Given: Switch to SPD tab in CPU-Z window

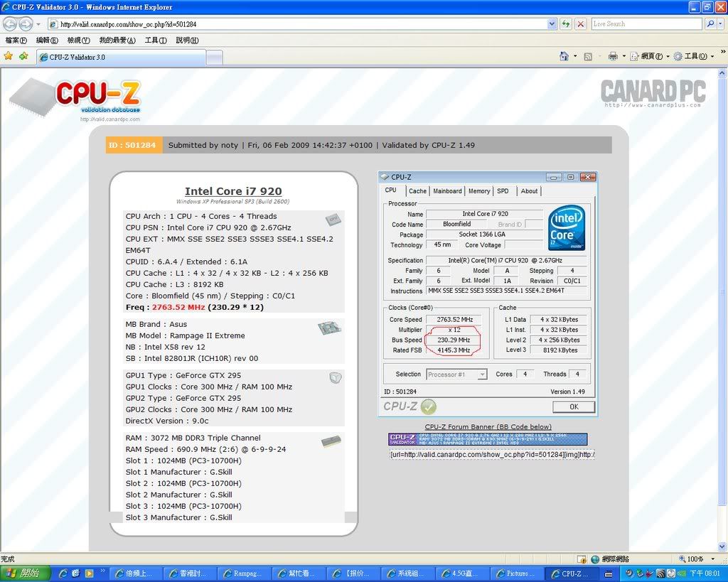Looking at the screenshot, I should pyautogui.click(x=503, y=190).
